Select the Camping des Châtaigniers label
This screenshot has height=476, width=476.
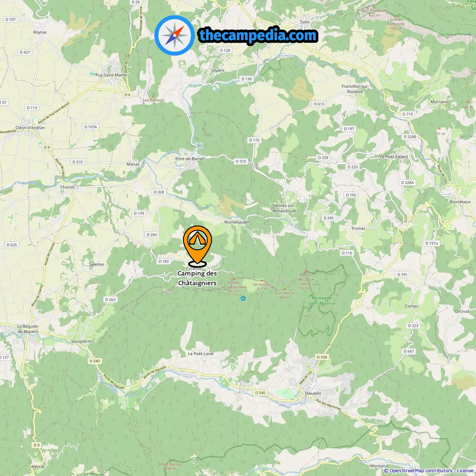click(x=197, y=278)
